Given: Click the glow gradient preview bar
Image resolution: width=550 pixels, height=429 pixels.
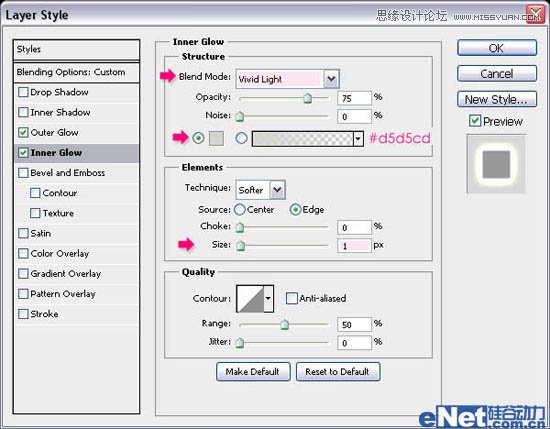Looking at the screenshot, I should pyautogui.click(x=303, y=139).
